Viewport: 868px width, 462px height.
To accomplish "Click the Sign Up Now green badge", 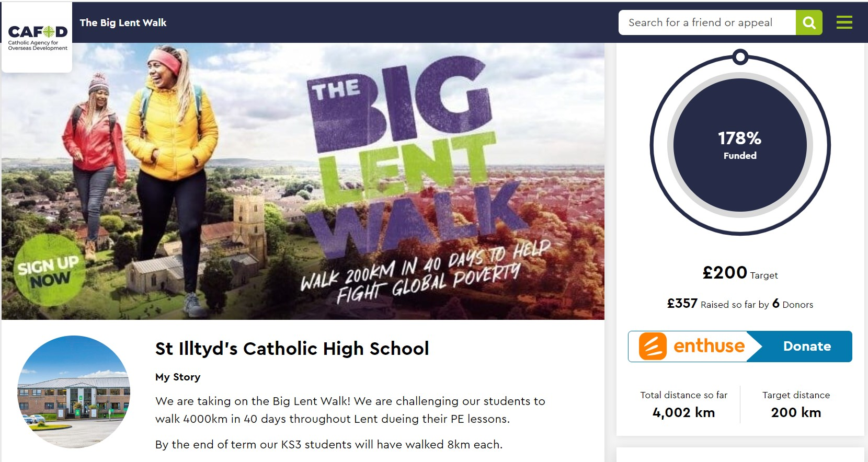I will coord(49,271).
